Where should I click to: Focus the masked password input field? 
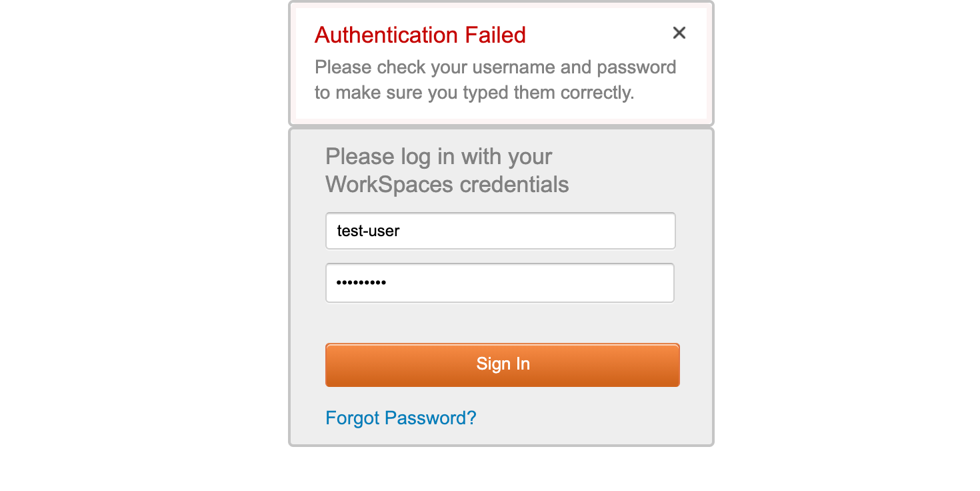pyautogui.click(x=500, y=283)
